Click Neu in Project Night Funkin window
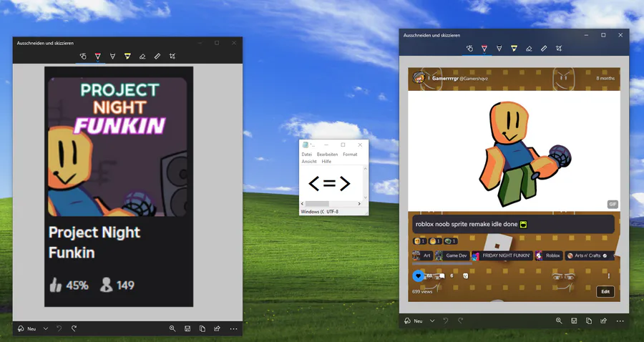 (x=26, y=328)
